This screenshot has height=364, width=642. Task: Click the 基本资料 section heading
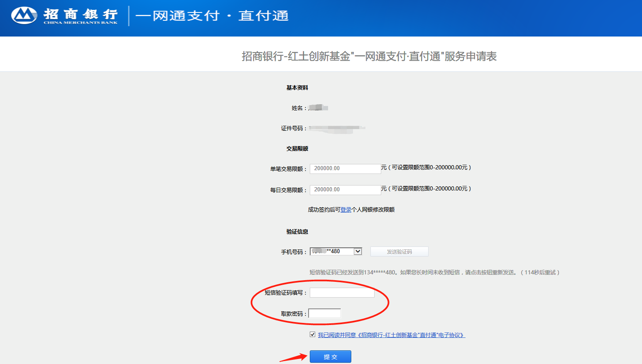pyautogui.click(x=297, y=88)
